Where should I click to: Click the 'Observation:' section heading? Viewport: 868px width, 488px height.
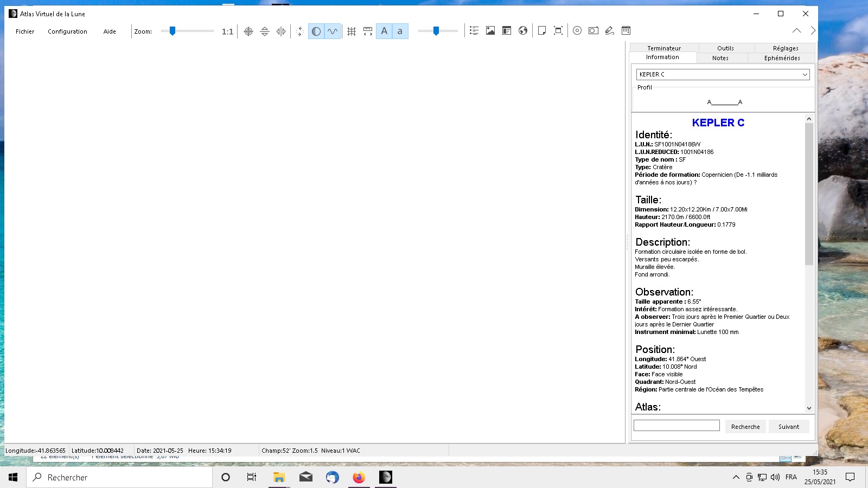pos(664,292)
